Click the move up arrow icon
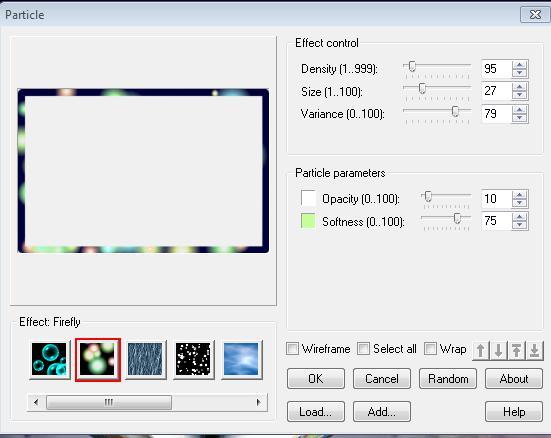The width and height of the screenshot is (551, 438). 481,350
